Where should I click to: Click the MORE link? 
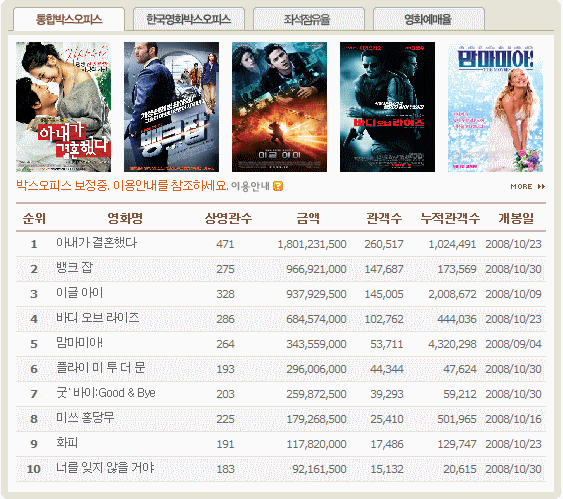point(521,187)
